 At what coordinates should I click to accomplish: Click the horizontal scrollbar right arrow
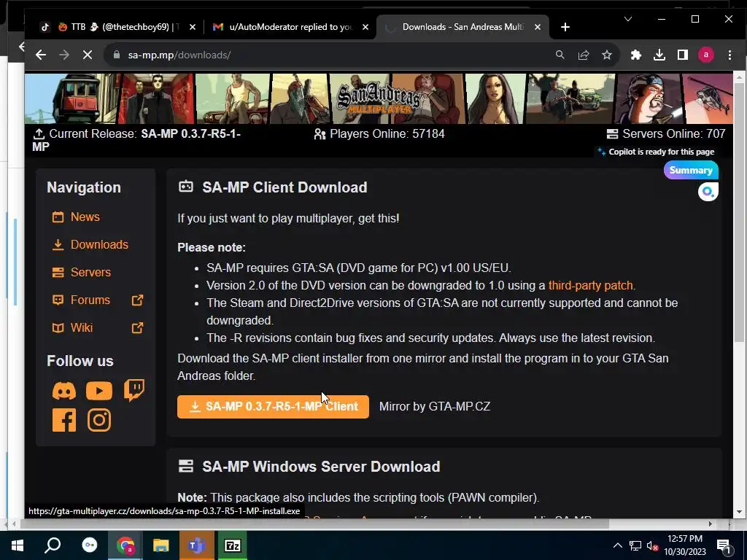[x=711, y=524]
